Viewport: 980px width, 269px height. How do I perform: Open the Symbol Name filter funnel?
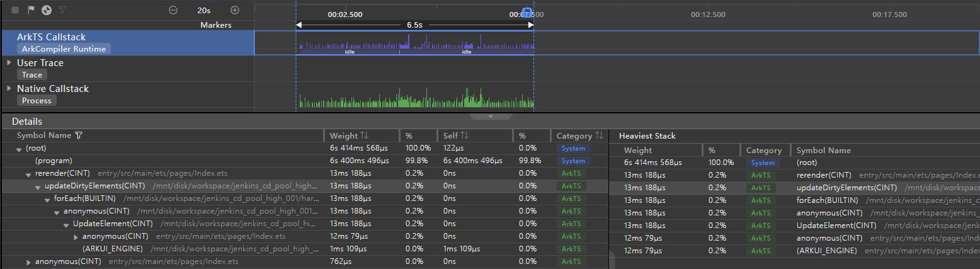(78, 135)
